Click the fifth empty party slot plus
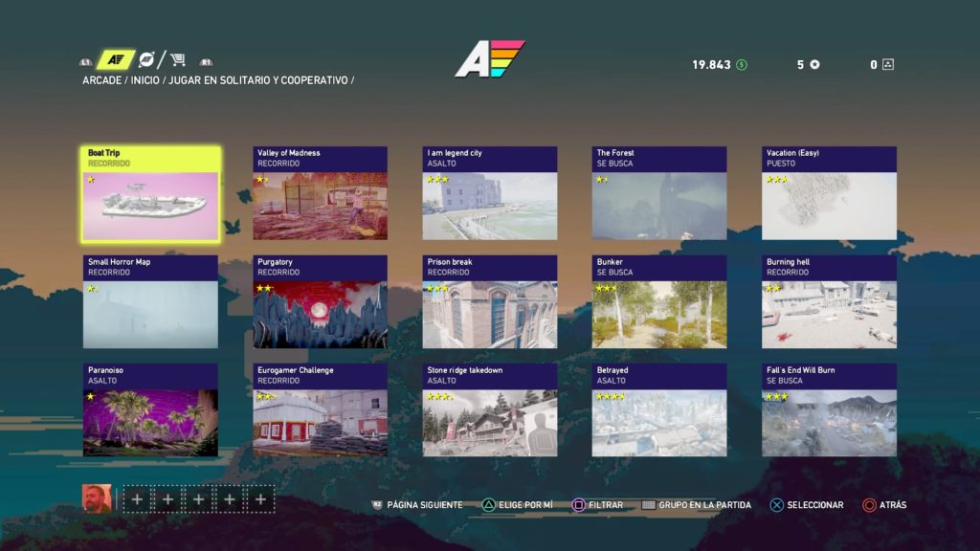Screen dimensions: 980x551 coord(260,499)
